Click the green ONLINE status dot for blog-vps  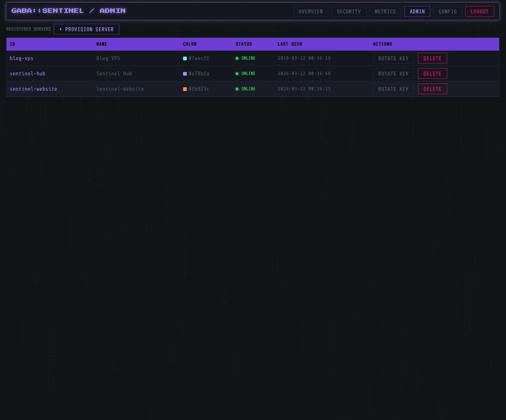tap(237, 58)
